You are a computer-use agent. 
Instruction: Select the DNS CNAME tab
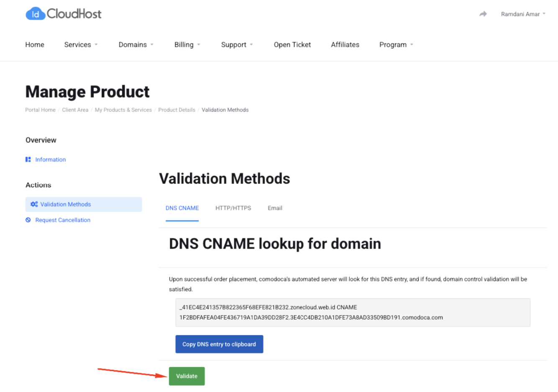point(182,208)
